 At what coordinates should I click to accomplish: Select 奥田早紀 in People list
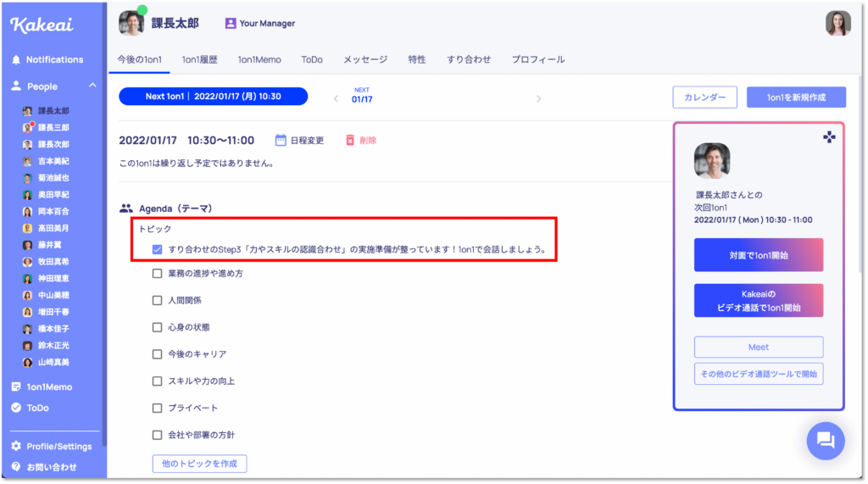point(53,194)
